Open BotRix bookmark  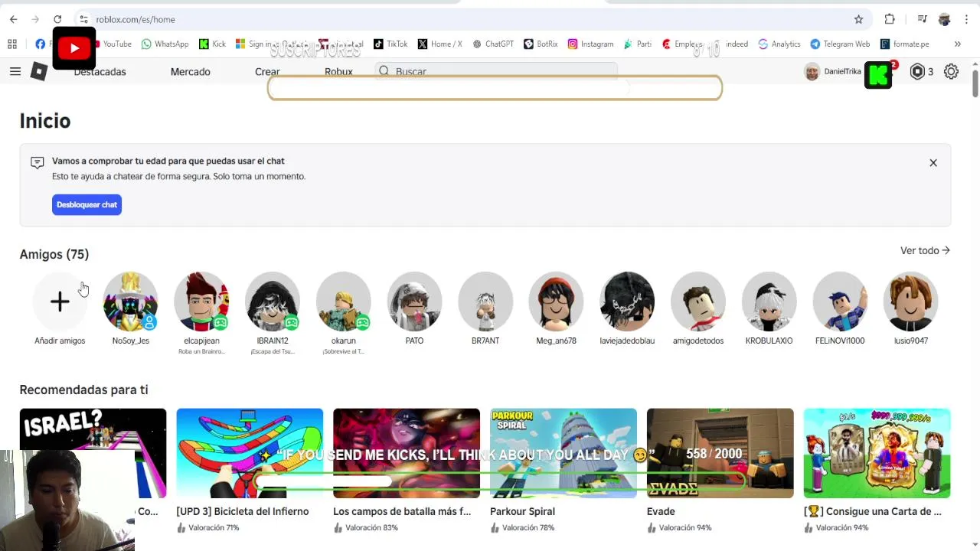pos(541,44)
